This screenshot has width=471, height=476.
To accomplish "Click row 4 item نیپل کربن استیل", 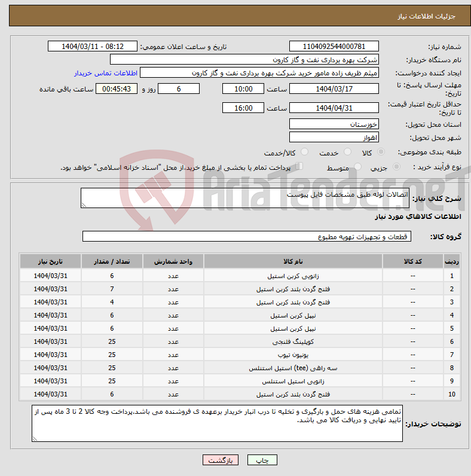I will coord(293,315).
